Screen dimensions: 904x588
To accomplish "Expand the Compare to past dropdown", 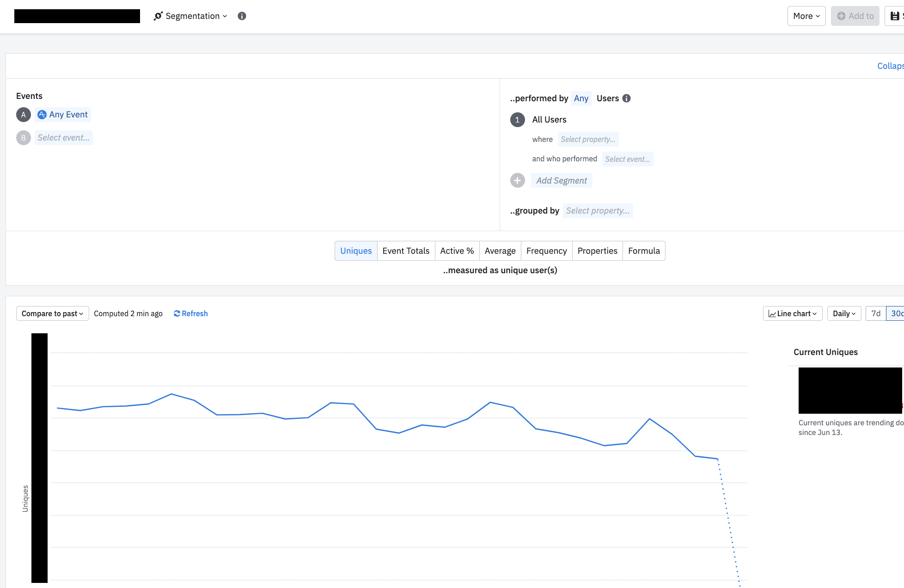I will click(52, 313).
